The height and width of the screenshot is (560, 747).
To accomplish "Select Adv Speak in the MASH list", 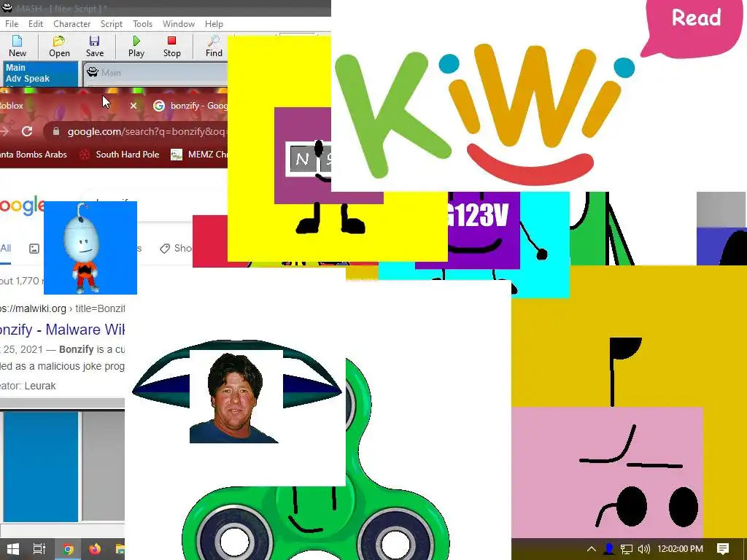I will (x=28, y=79).
